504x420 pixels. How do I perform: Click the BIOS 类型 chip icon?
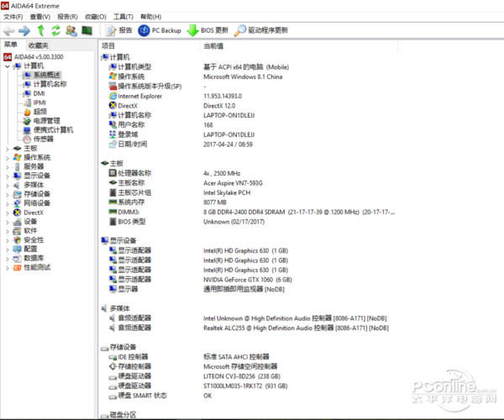tap(113, 222)
